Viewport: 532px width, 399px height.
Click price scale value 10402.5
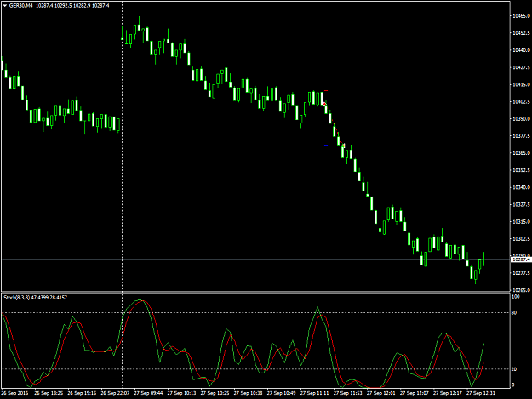[522, 102]
